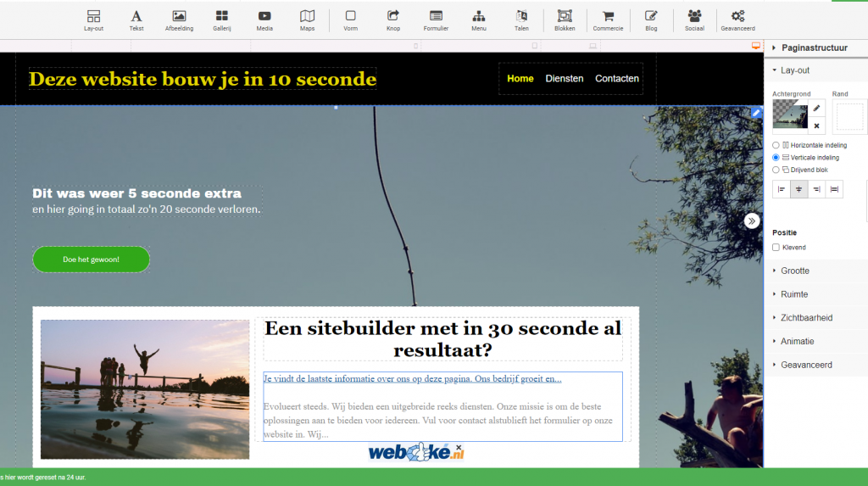868x486 pixels.
Task: Click the jumping people lake thumbnail
Action: point(145,389)
